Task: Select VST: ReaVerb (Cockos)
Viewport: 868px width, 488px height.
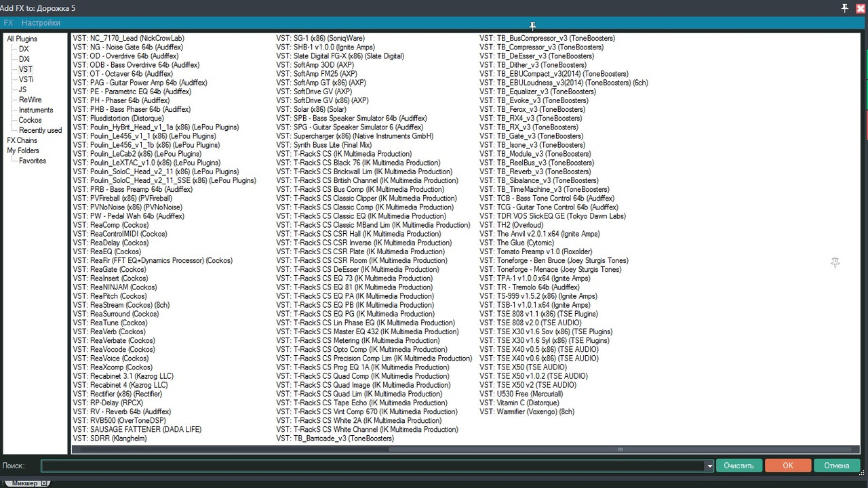Action: [x=110, y=331]
